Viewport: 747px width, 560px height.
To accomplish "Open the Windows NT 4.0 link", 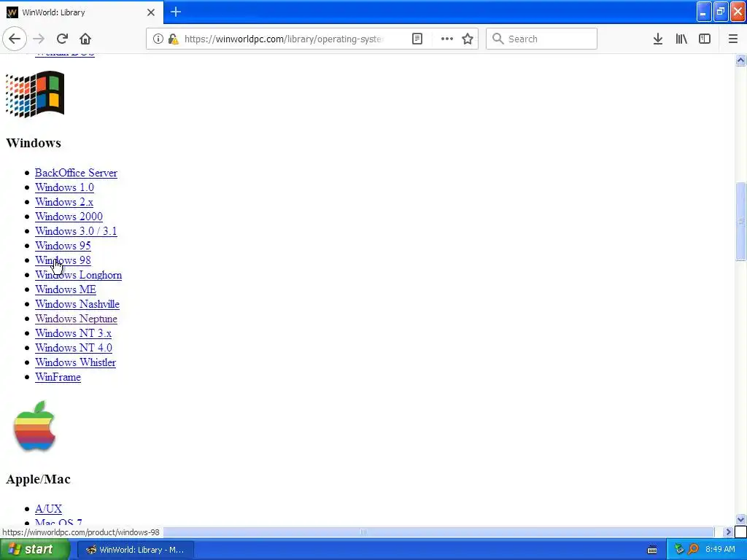I will pos(74,348).
